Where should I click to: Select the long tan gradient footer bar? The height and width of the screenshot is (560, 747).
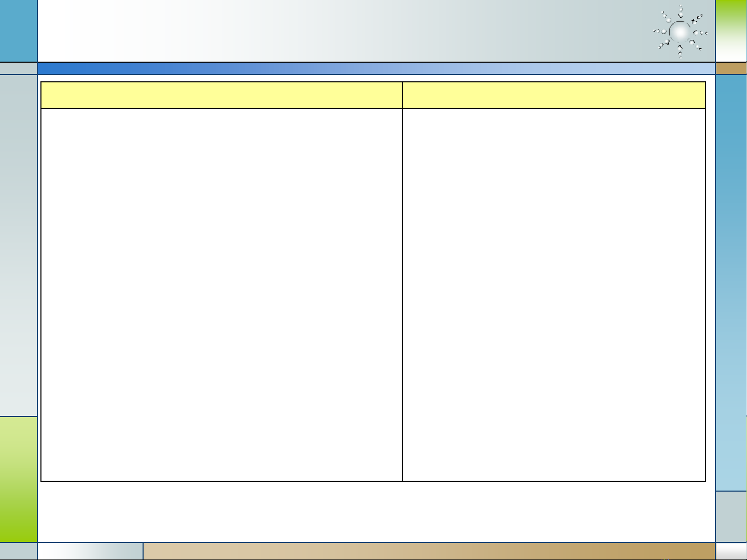tap(429, 551)
